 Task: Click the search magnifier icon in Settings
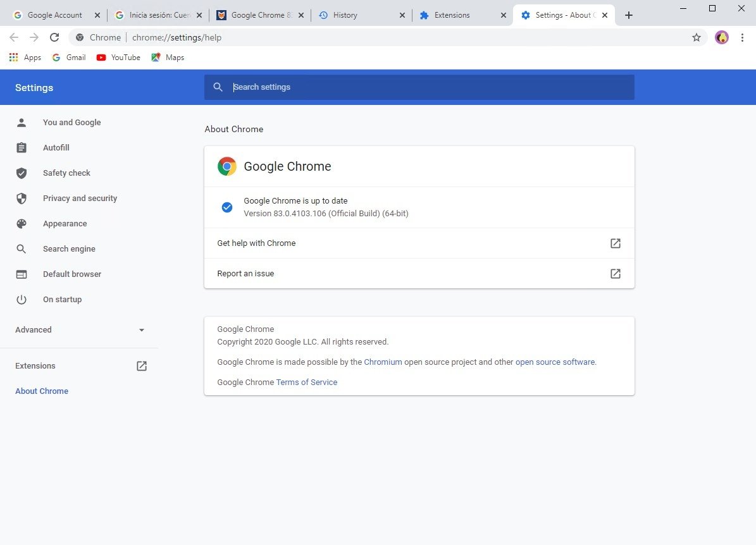218,87
